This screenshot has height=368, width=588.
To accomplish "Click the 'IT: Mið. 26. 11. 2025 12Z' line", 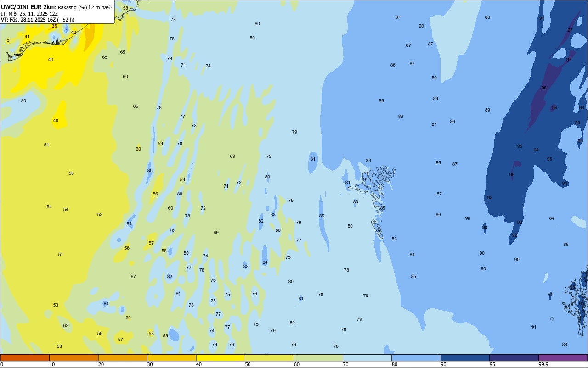I will 29,14.
